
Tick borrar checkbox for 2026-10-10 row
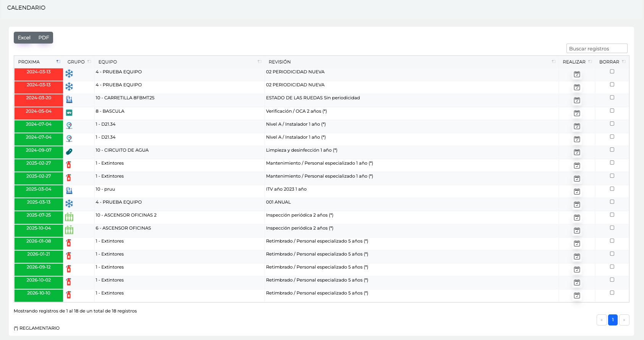[x=612, y=293]
